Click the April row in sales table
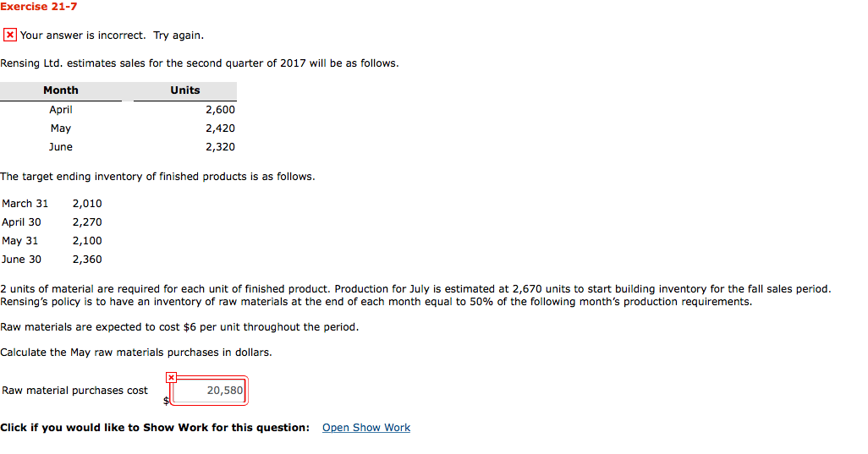Screen dimensions: 868x454 pyautogui.click(x=118, y=110)
